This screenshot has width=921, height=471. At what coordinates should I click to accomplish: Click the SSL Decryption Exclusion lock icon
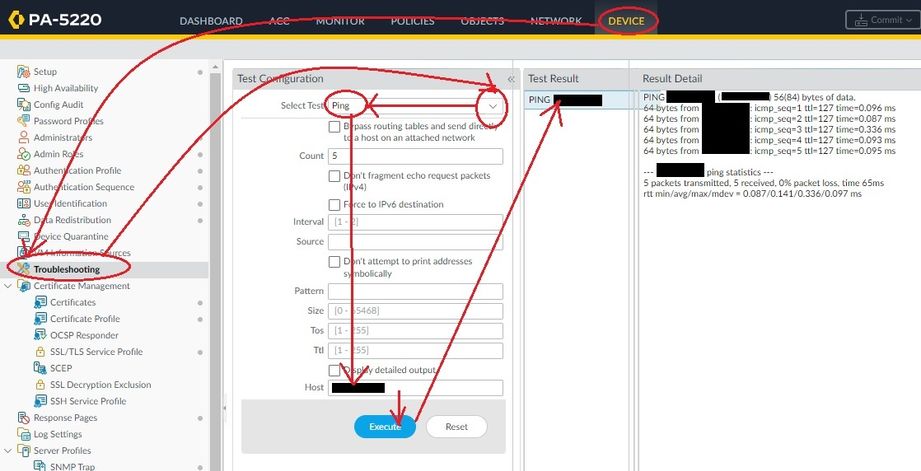40,385
